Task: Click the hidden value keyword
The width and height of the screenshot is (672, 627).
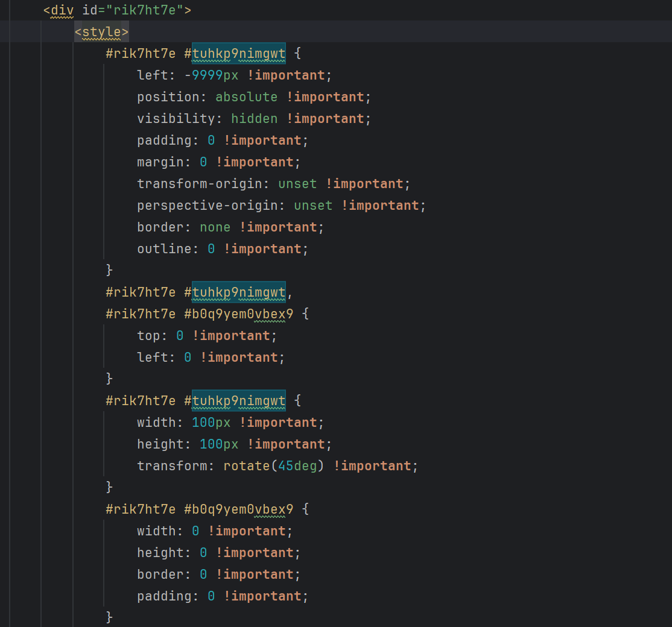Action: pyautogui.click(x=254, y=119)
